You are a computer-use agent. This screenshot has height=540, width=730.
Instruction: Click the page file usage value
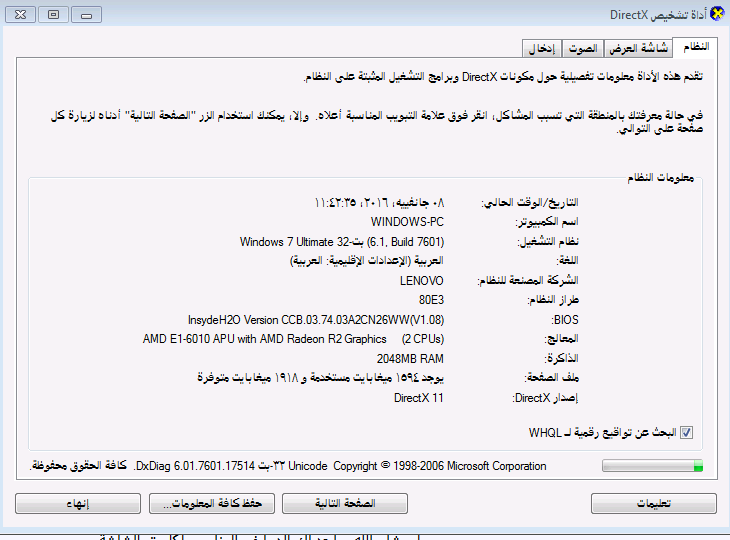coord(320,378)
